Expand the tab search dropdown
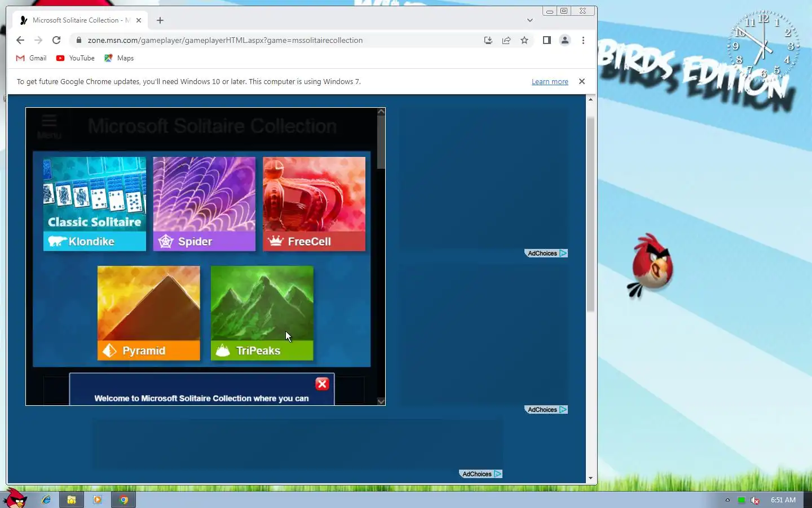The height and width of the screenshot is (508, 812). 530,20
